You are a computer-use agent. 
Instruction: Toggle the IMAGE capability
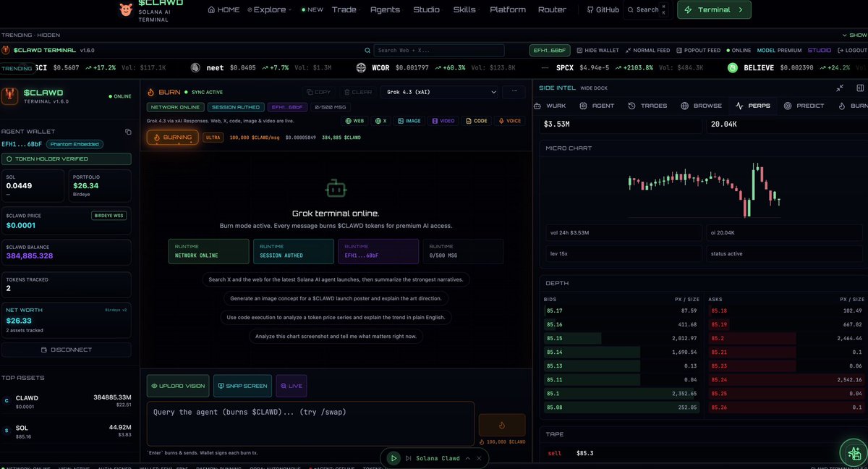[409, 121]
